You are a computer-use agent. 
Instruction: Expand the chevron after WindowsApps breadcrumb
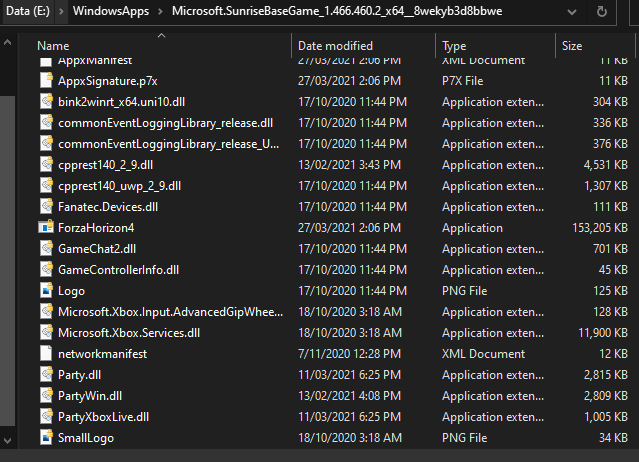[160, 11]
